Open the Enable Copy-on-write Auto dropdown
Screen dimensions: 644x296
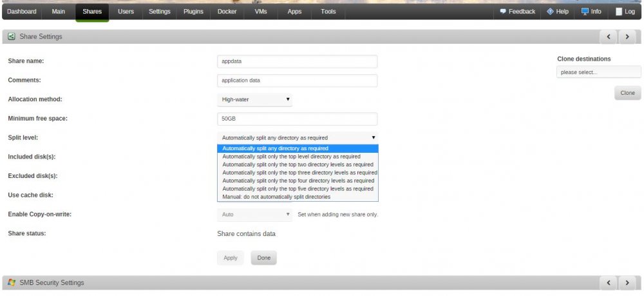[x=254, y=215]
